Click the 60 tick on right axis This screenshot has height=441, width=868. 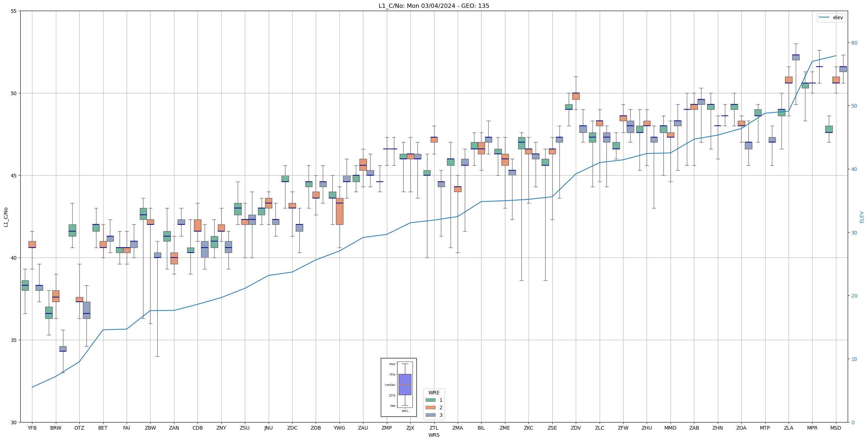coord(854,43)
